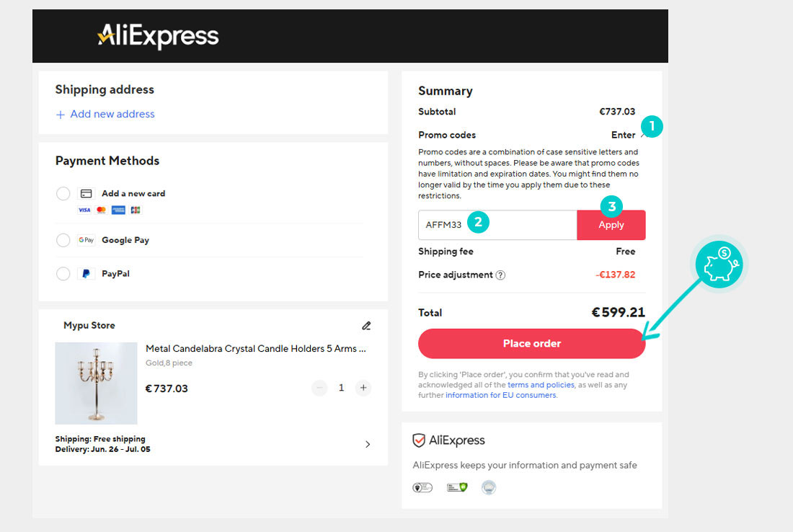Decrease item quantity with minus button
The width and height of the screenshot is (793, 532).
(319, 388)
